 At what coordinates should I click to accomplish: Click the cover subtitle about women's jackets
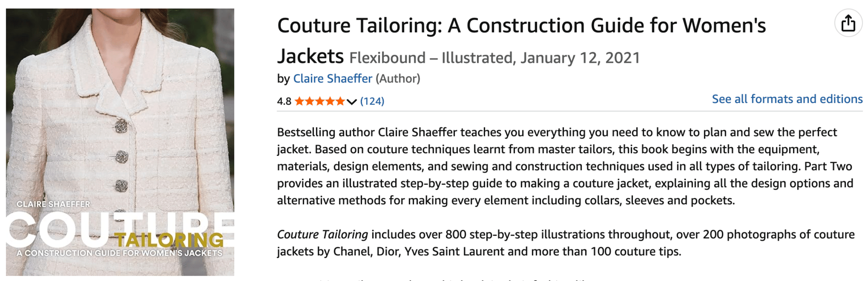[119, 253]
